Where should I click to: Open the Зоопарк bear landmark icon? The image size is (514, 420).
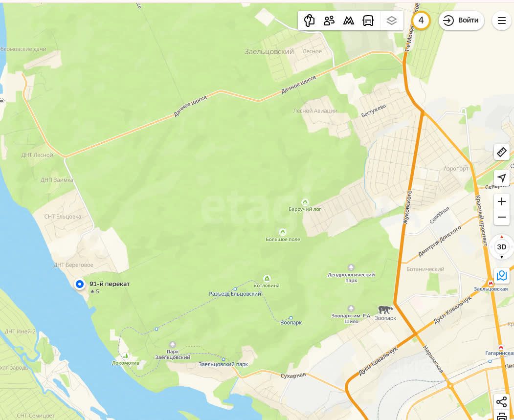click(x=385, y=309)
